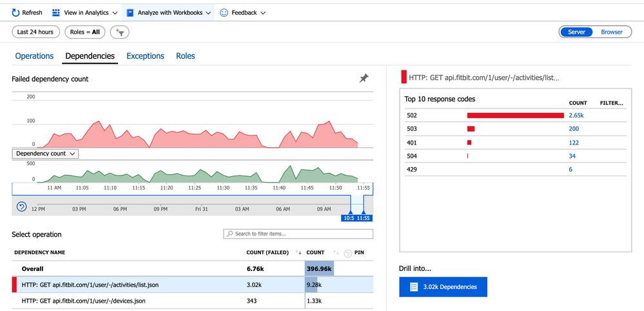Screen dimensions: 644x311
Task: Select the devices.json dependency row
Action: click(193, 301)
